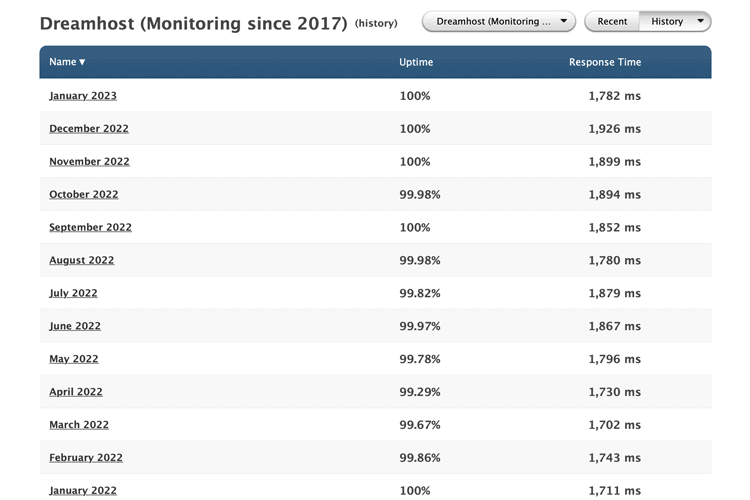Sort by Response Time column header
Image resolution: width=750 pixels, height=500 pixels.
pos(605,62)
